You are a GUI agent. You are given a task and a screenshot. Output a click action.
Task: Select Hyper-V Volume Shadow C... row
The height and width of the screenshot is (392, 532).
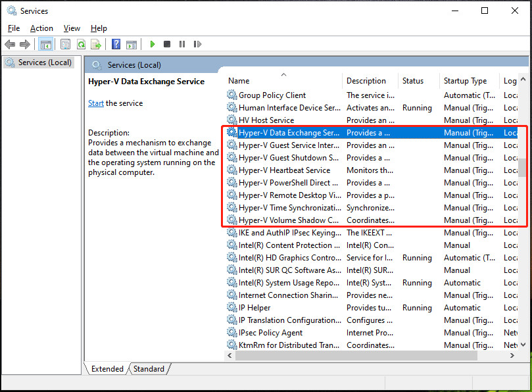tap(372, 220)
